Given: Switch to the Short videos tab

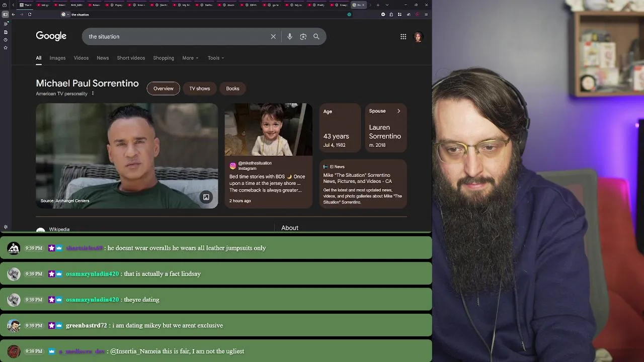Looking at the screenshot, I should 131,58.
